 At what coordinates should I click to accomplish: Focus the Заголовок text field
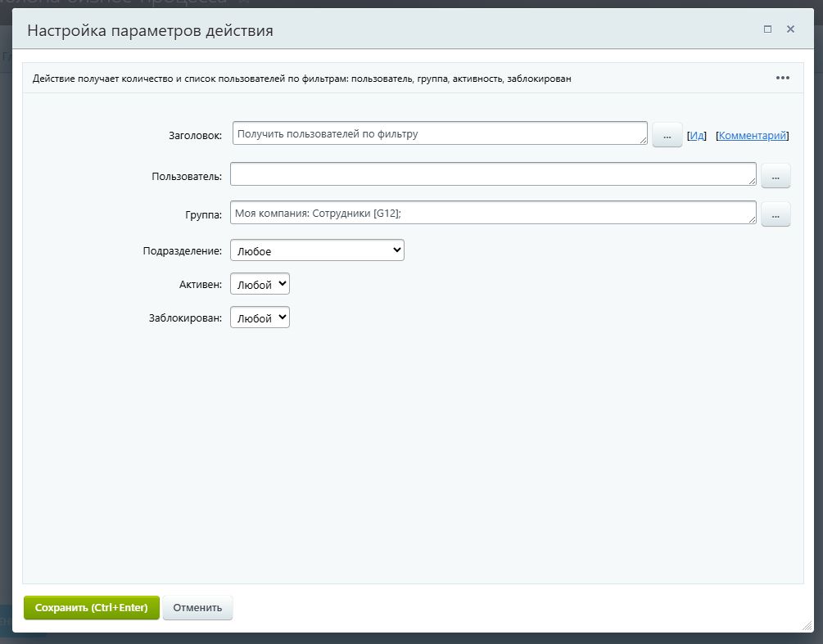tap(438, 133)
